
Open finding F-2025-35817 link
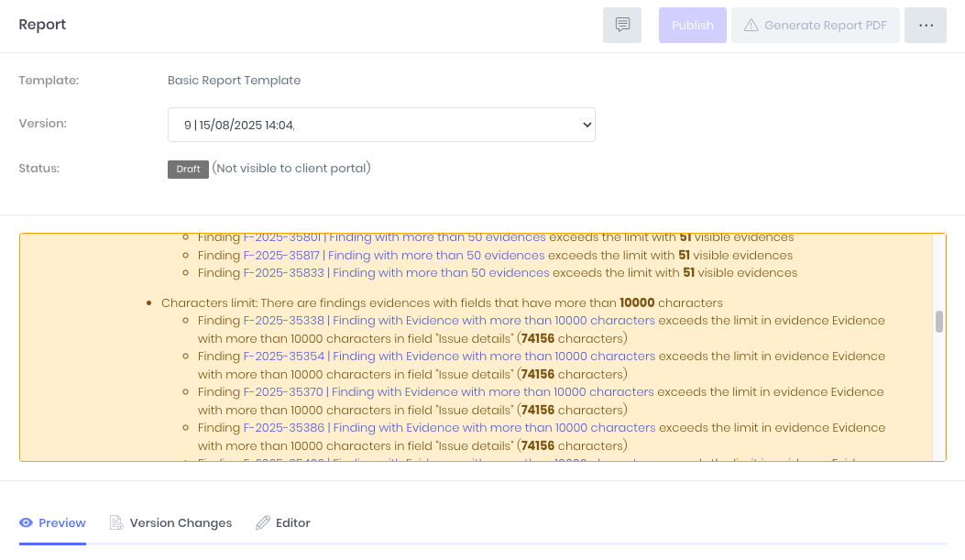pos(394,256)
